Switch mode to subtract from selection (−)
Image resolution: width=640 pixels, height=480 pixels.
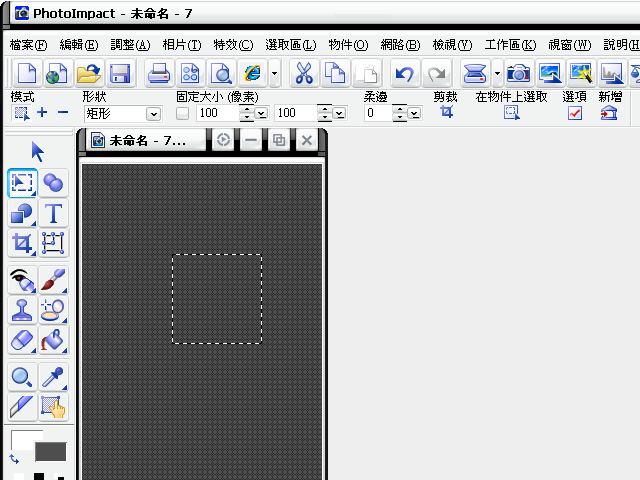click(63, 112)
